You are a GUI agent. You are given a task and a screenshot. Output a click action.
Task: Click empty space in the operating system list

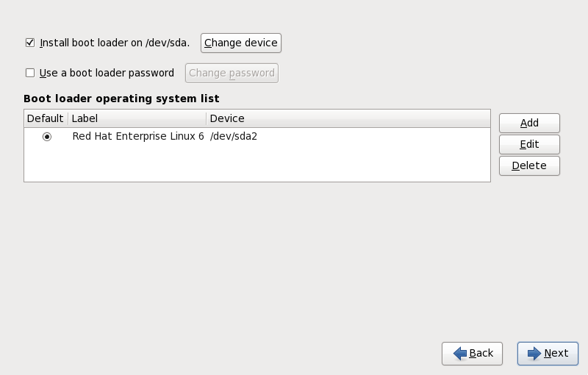point(257,165)
